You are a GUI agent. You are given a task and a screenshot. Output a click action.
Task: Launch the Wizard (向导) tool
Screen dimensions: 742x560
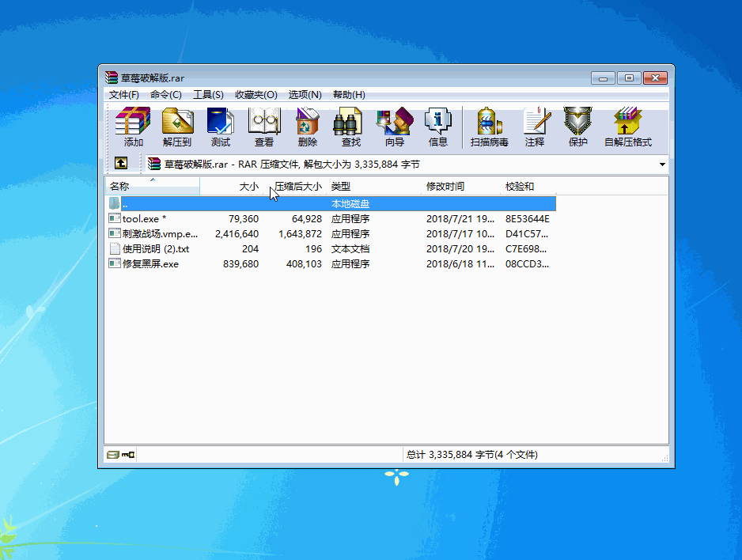tap(394, 127)
